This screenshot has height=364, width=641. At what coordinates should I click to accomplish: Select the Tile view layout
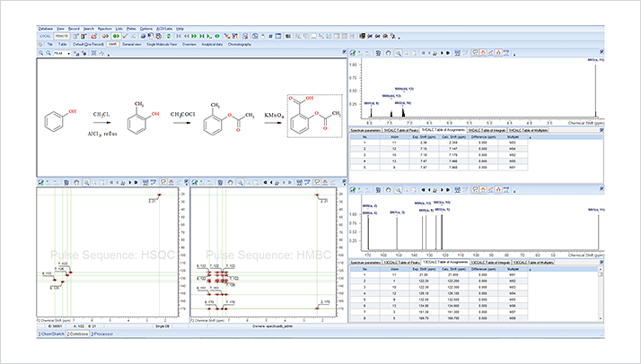tap(50, 44)
